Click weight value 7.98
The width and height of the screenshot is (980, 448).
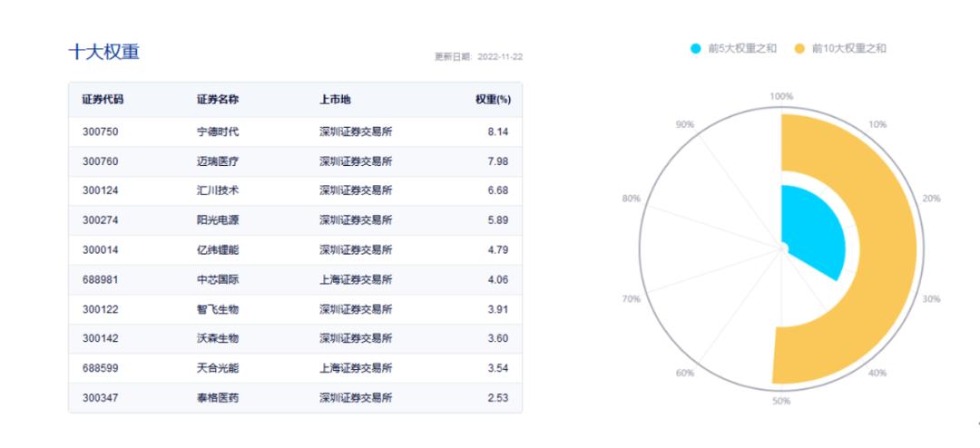[498, 161]
